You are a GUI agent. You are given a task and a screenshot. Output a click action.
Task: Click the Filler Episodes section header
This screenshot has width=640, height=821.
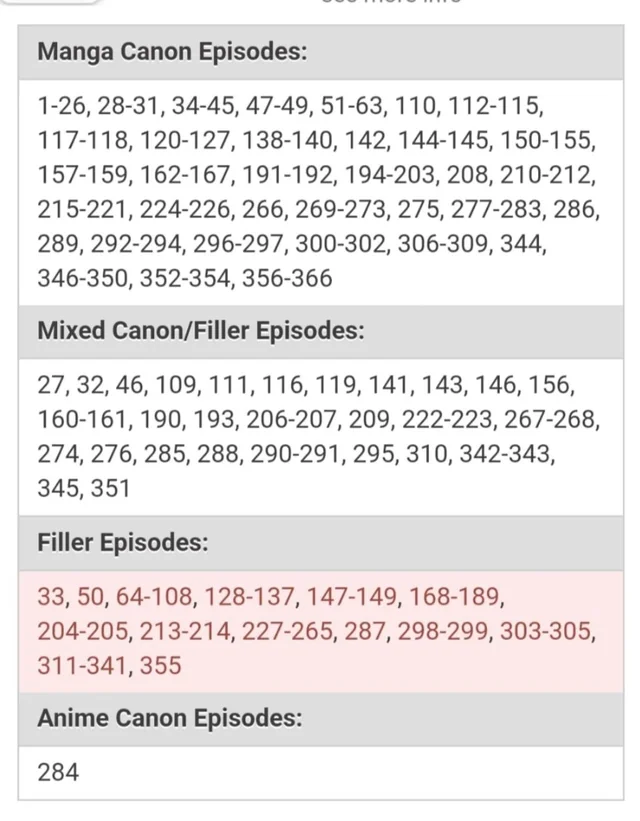tap(123, 543)
